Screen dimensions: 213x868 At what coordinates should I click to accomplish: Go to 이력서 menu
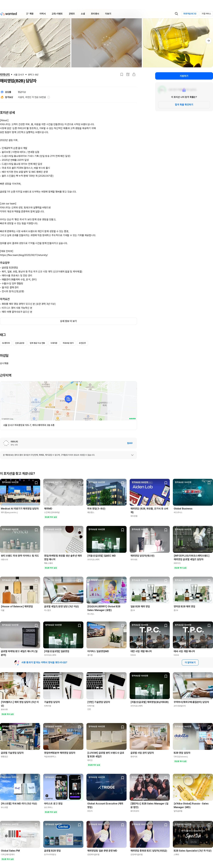pos(42,14)
